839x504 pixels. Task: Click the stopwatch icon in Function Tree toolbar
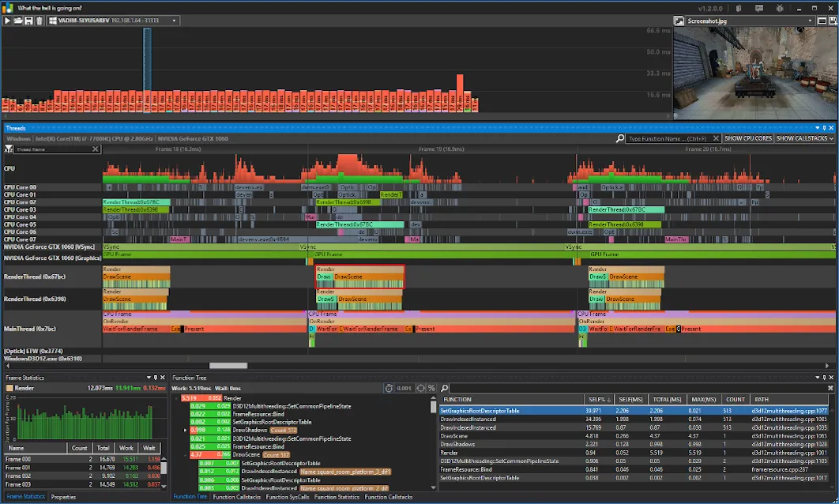tap(389, 388)
